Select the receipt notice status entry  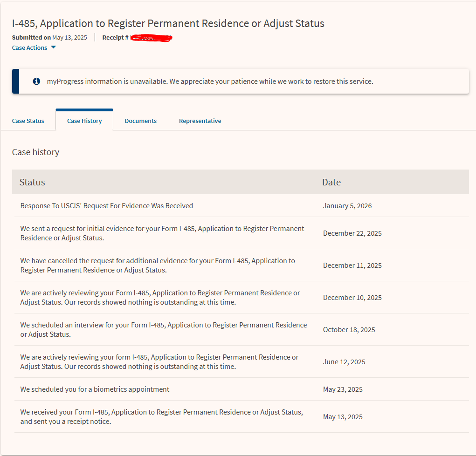pyautogui.click(x=161, y=416)
